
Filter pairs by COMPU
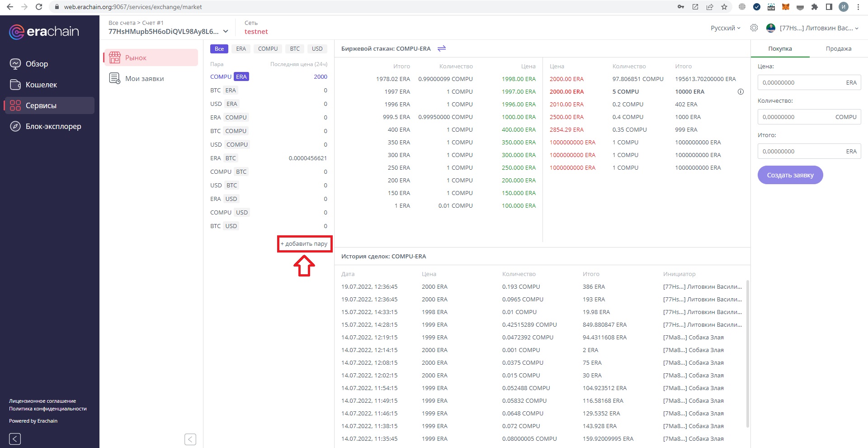tap(268, 49)
